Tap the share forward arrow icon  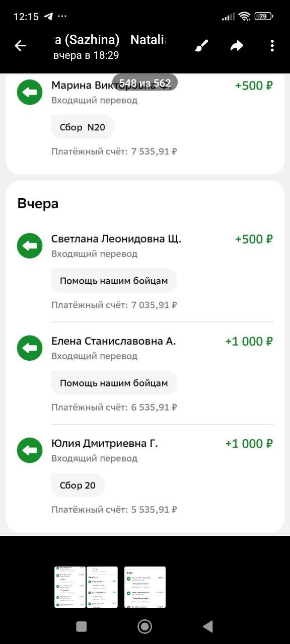coord(237,46)
